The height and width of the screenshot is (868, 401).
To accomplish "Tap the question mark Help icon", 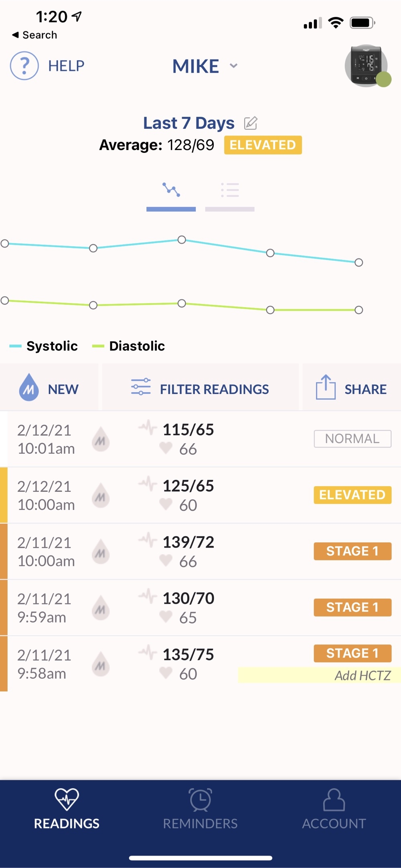I will pyautogui.click(x=24, y=66).
